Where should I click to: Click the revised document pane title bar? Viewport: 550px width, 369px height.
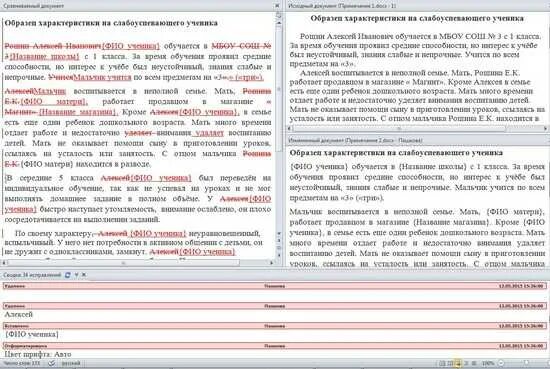(417, 140)
